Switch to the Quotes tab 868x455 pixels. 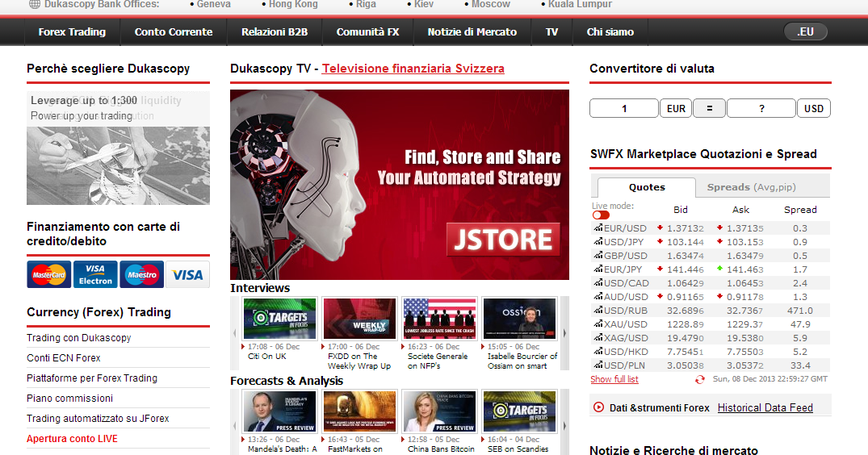[x=647, y=187]
